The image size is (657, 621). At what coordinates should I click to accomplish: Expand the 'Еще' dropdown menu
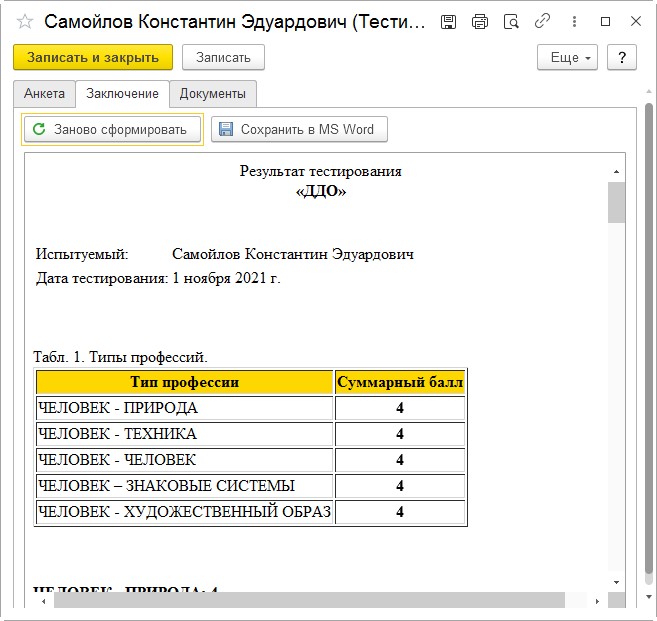[x=567, y=58]
